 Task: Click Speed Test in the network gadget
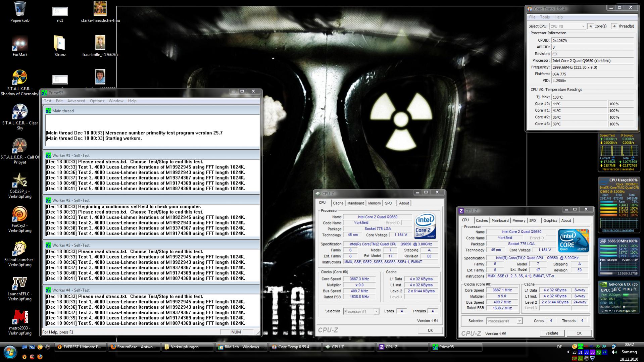pyautogui.click(x=607, y=136)
